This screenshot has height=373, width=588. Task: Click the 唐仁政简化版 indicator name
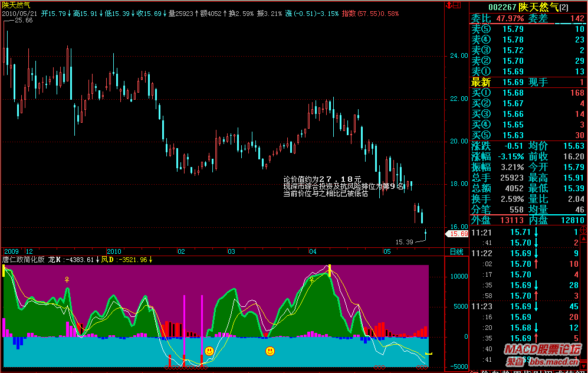24,259
